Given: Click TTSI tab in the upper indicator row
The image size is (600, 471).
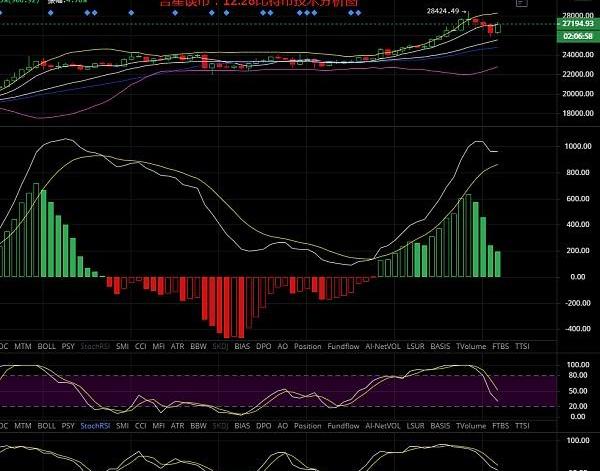Looking at the screenshot, I should coord(522,346).
